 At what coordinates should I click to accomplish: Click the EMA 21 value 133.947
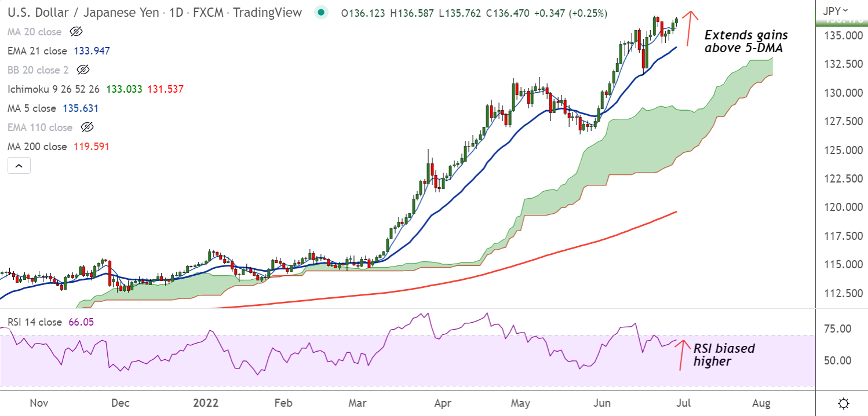coord(92,51)
